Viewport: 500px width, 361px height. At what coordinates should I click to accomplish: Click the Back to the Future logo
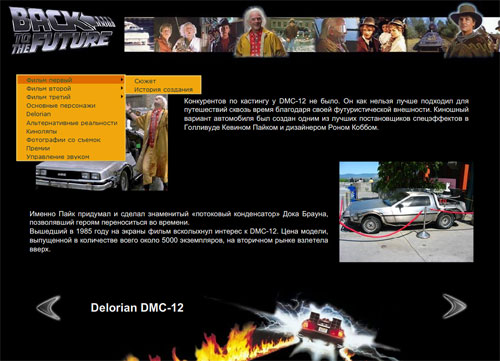pos(62,30)
